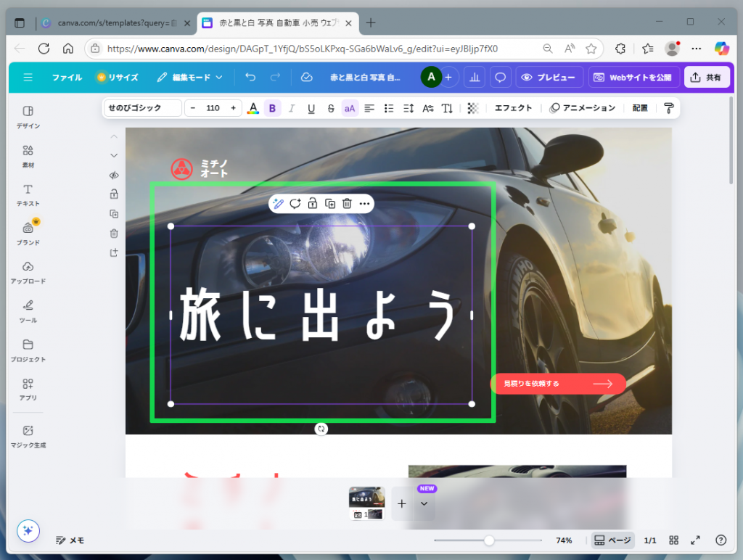Open the ファイル menu
The width and height of the screenshot is (743, 560).
[x=67, y=77]
